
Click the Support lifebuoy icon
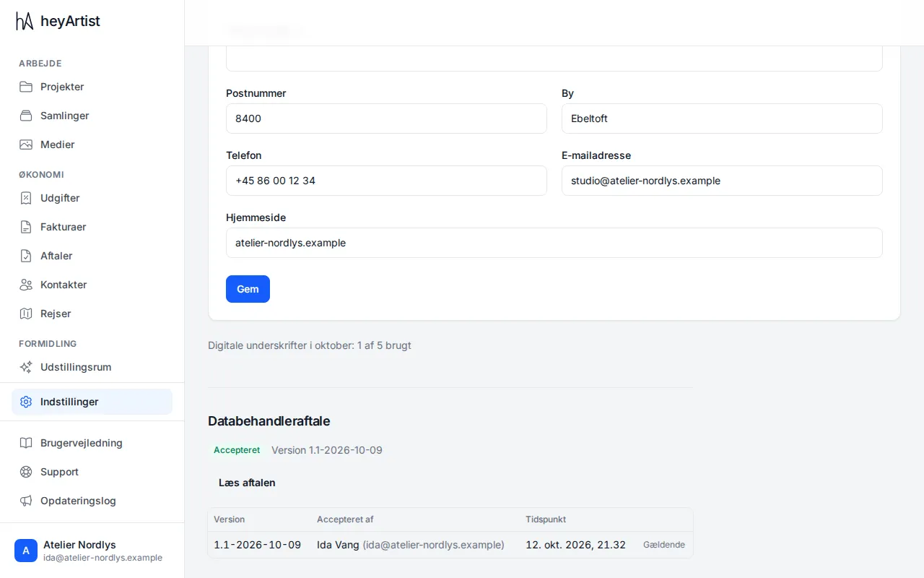pos(26,472)
